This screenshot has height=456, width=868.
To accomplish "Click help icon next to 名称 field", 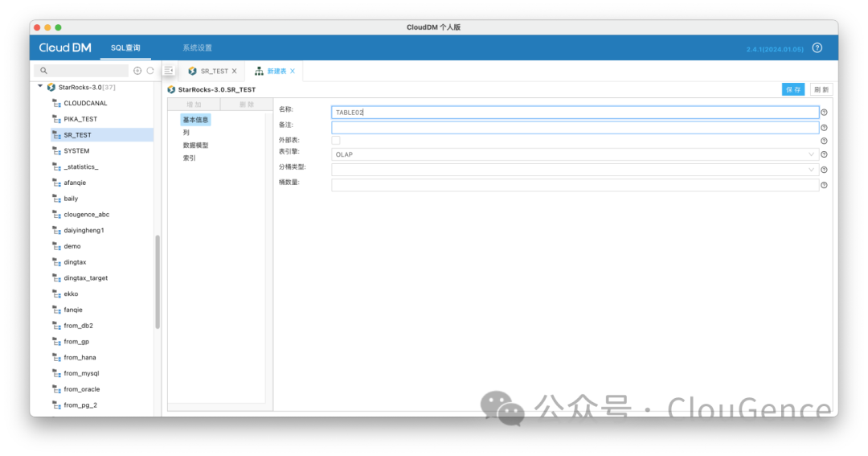I will [x=824, y=113].
